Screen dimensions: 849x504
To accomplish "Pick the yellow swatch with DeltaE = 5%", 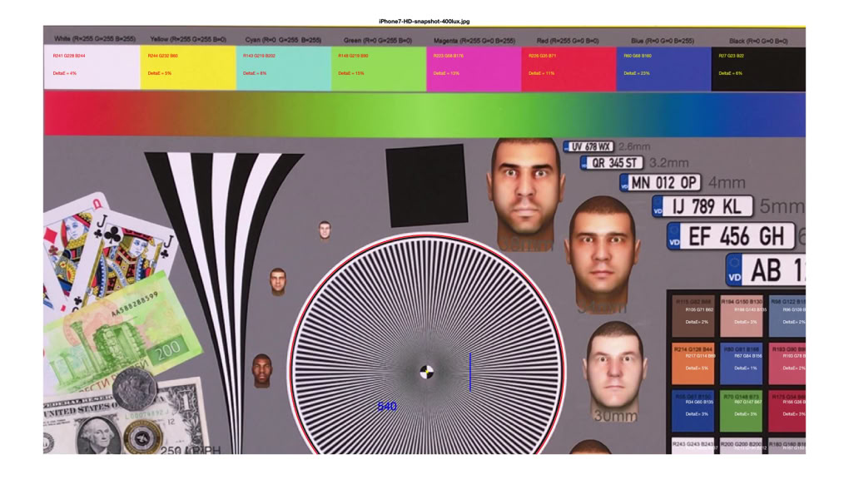I will click(188, 67).
